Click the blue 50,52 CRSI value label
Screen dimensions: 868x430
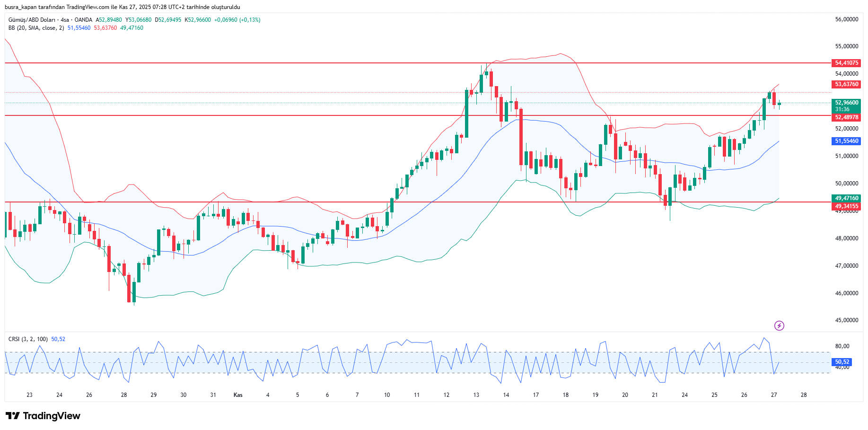(842, 362)
